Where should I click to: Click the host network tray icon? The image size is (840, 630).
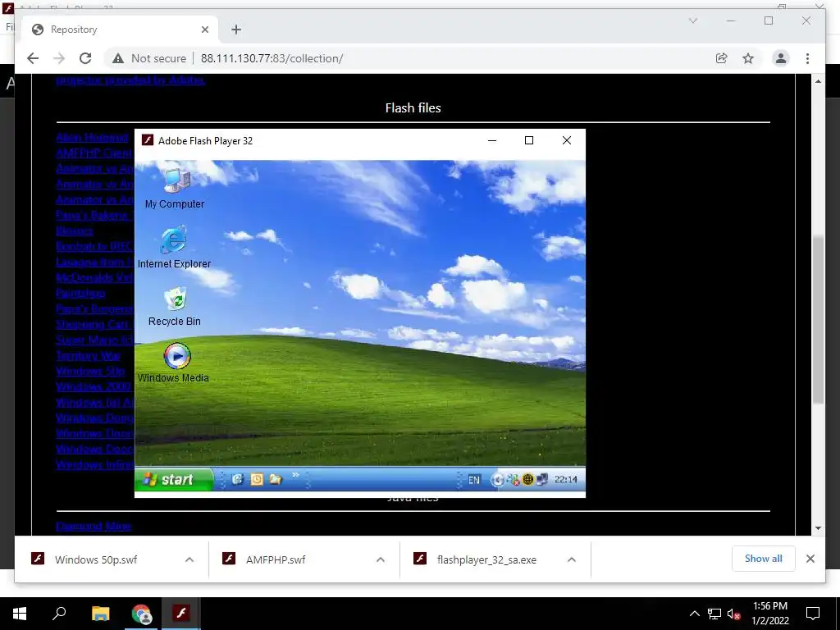(x=714, y=614)
